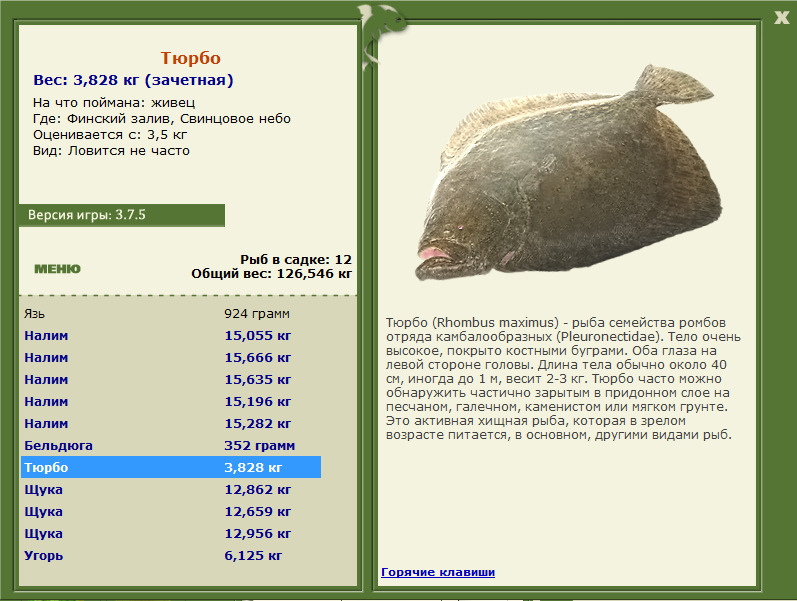Click the Рыб в садке: 12 counter
This screenshot has height=601, width=797.
tap(296, 259)
